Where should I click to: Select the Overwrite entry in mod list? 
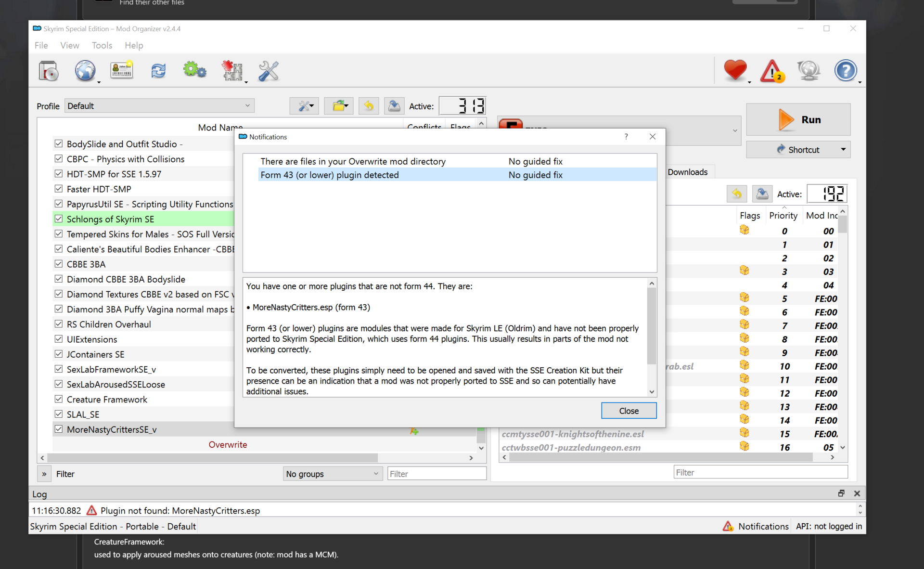228,444
